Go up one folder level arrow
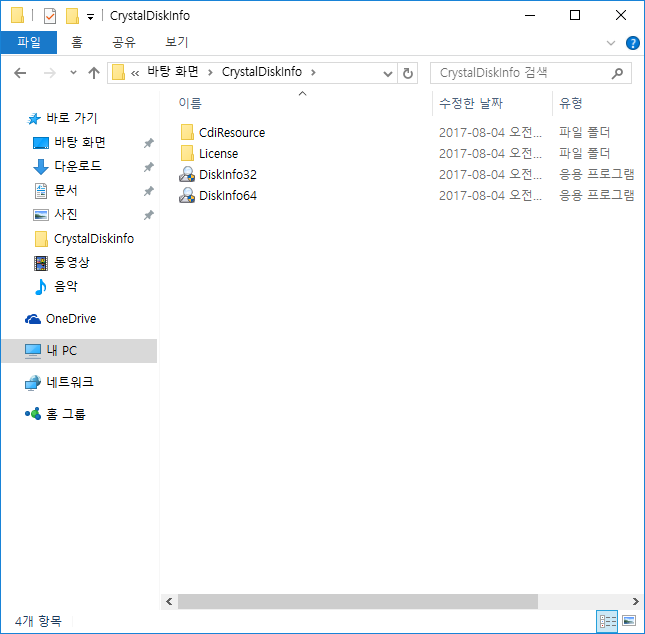Image resolution: width=645 pixels, height=634 pixels. [94, 73]
